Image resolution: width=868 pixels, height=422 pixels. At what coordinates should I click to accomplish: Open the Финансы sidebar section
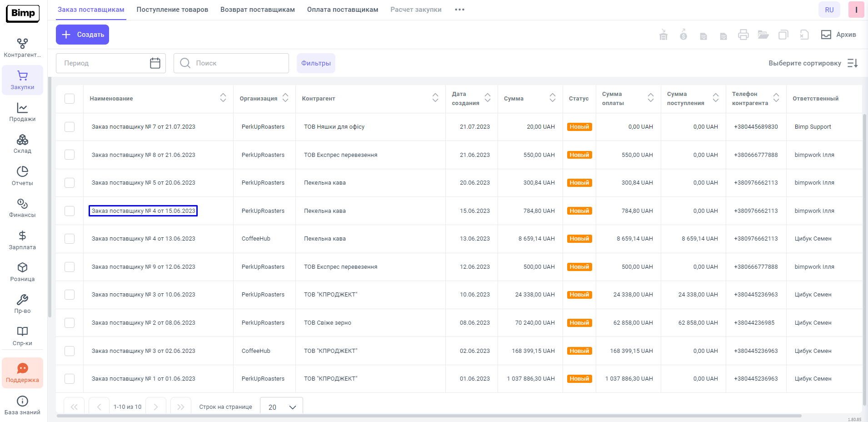(x=22, y=208)
